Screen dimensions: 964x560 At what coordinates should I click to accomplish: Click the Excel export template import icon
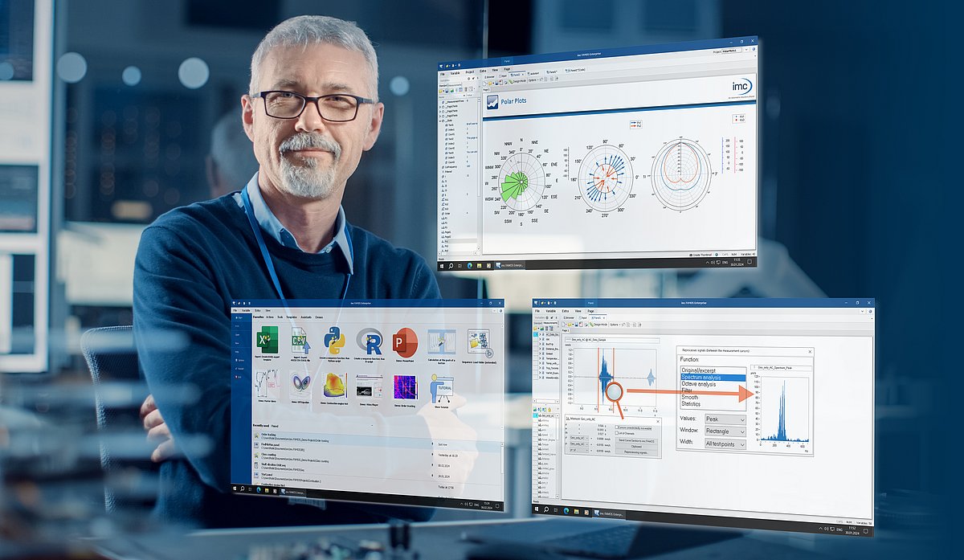[x=266, y=339]
